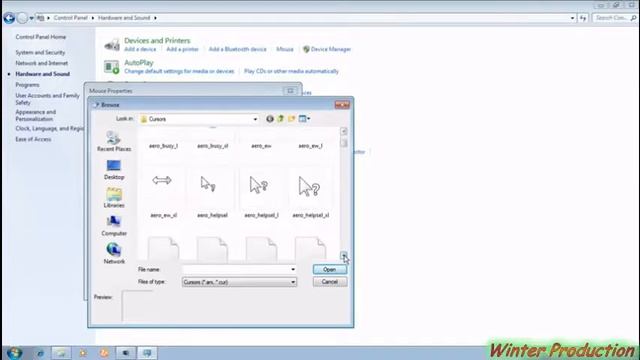Open the View menu icon in Browse dialog

[x=304, y=119]
